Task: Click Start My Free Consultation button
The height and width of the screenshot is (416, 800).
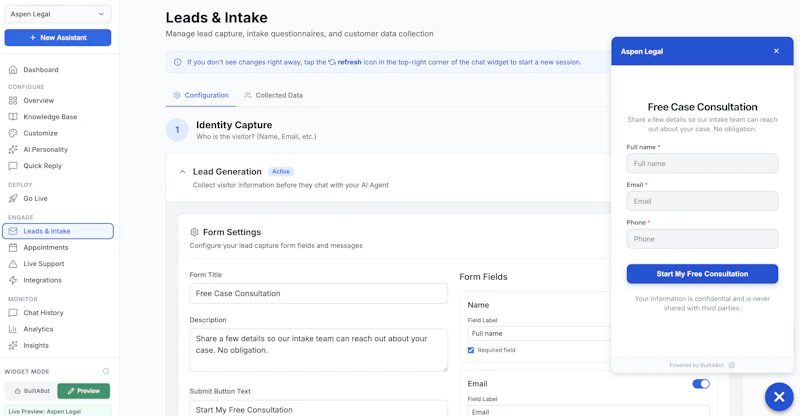Action: tap(702, 274)
